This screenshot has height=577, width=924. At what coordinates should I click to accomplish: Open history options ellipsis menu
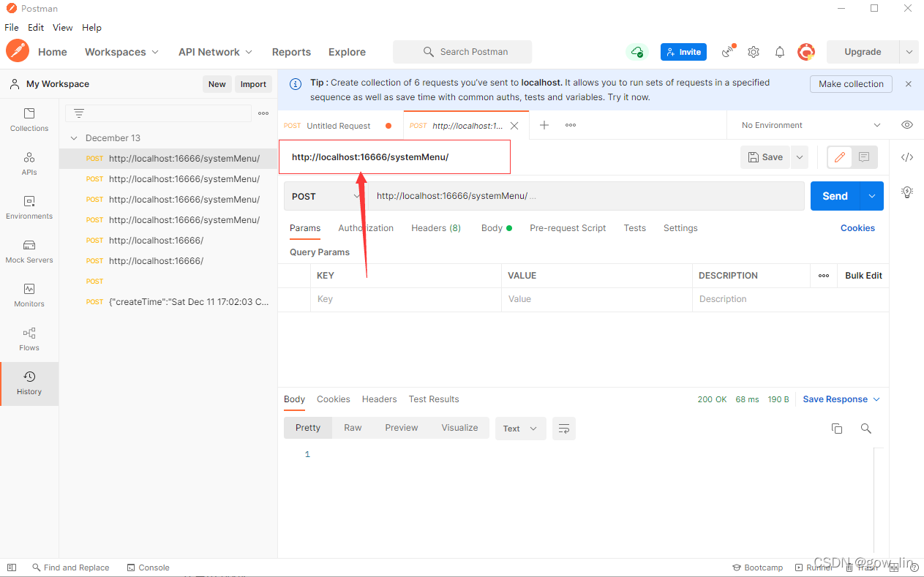click(x=263, y=113)
